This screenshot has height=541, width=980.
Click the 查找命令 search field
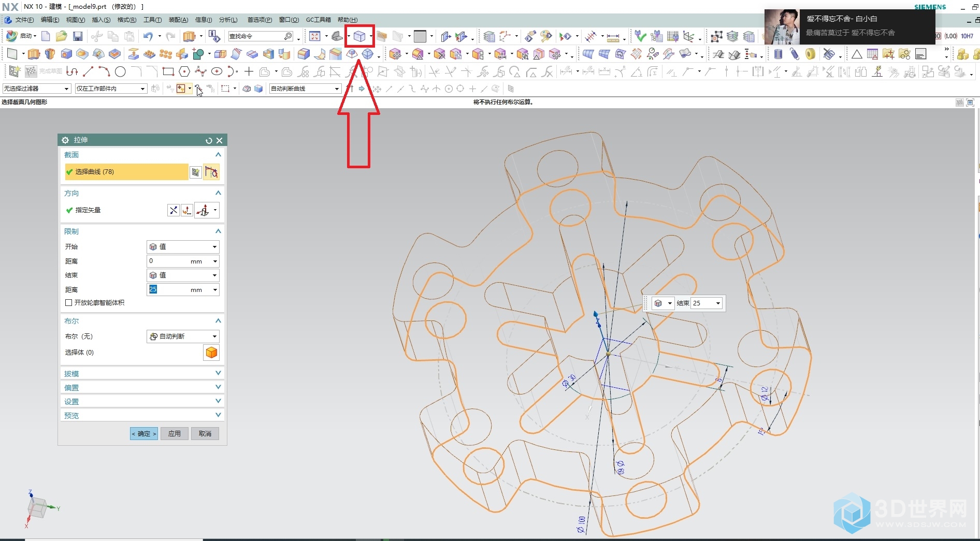261,36
